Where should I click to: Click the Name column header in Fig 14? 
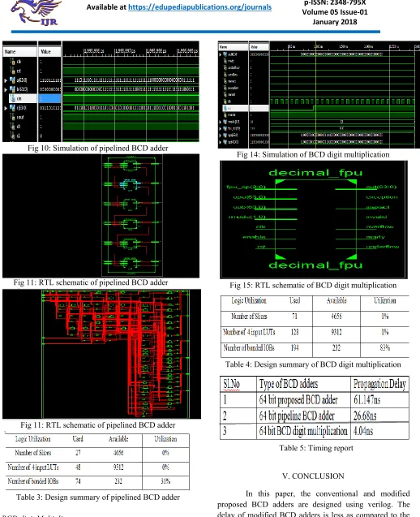[x=234, y=47]
